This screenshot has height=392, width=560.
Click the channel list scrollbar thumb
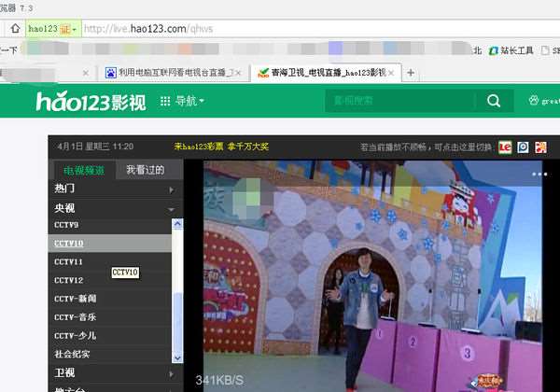[x=177, y=322]
